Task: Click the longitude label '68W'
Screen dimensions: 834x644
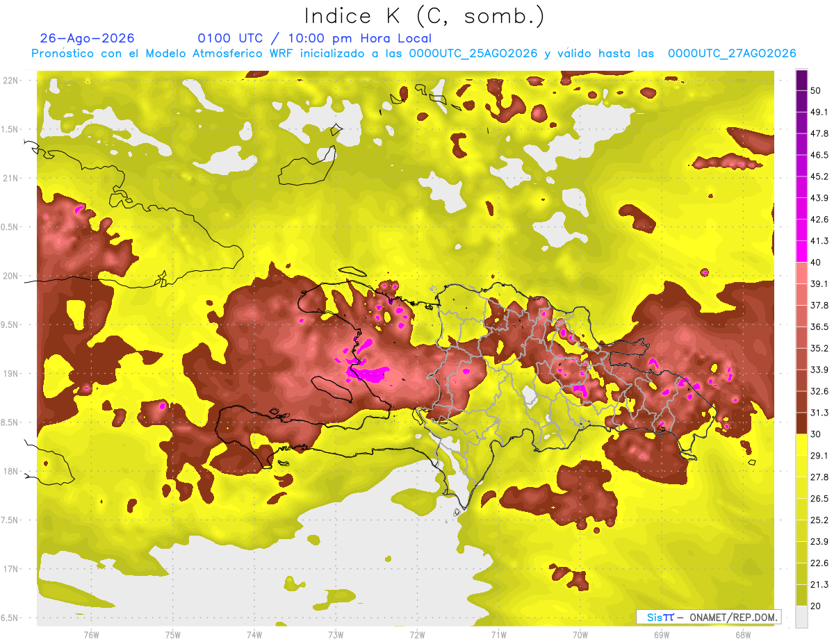Action: 742,634
